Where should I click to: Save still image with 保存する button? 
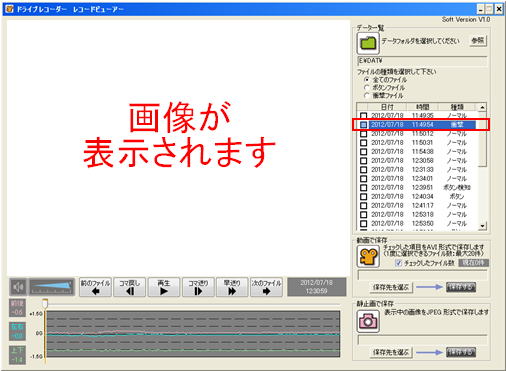(x=461, y=352)
